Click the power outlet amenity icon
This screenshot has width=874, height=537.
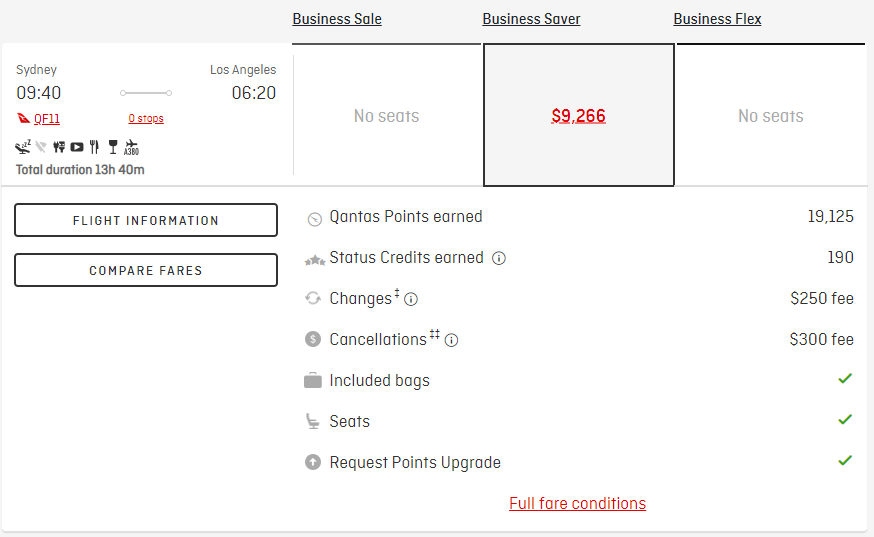59,147
